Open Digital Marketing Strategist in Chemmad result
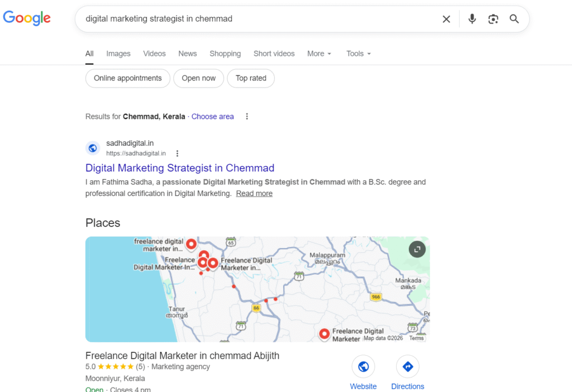 180,168
